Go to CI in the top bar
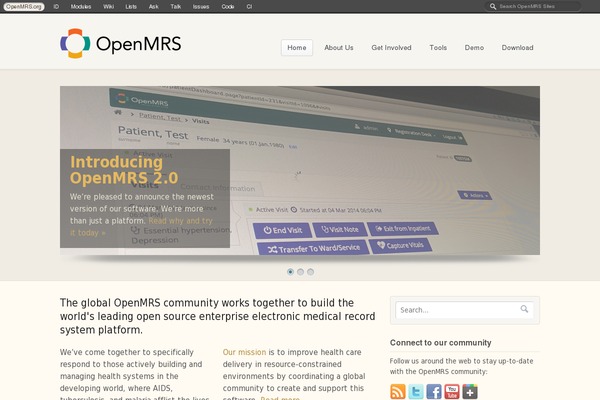Image resolution: width=600 pixels, height=400 pixels. (249, 7)
